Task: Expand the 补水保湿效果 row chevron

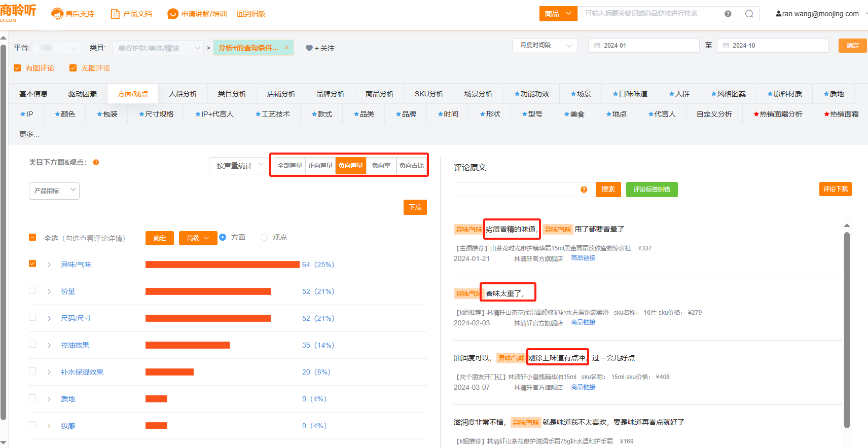Action: 49,372
